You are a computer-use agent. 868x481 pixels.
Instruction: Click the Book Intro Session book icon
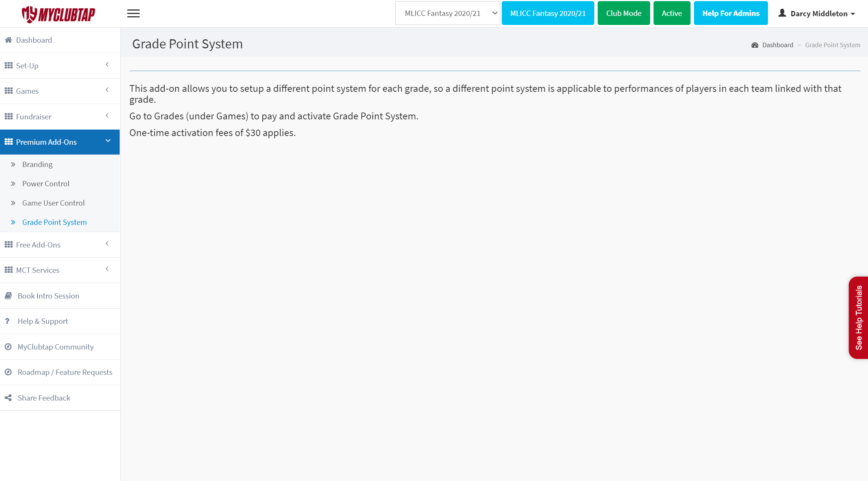(x=8, y=296)
